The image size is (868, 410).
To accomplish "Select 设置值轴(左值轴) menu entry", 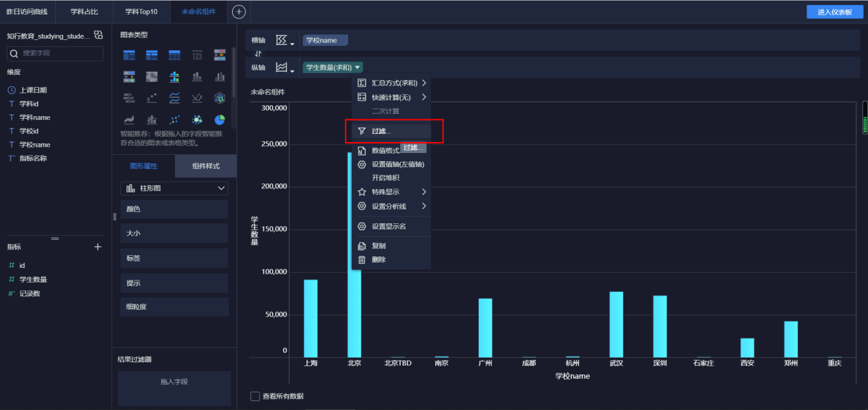I will 391,164.
